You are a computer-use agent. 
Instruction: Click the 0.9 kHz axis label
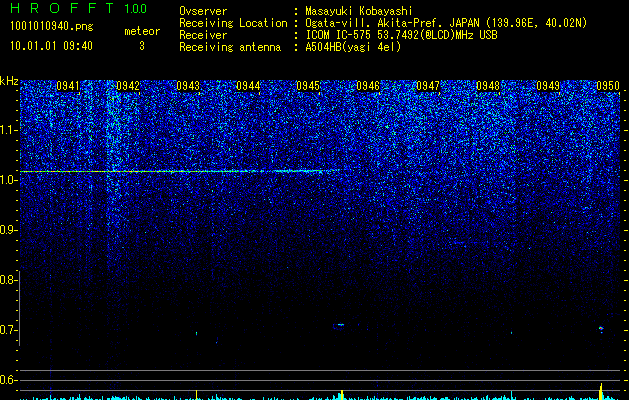[x=7, y=230]
